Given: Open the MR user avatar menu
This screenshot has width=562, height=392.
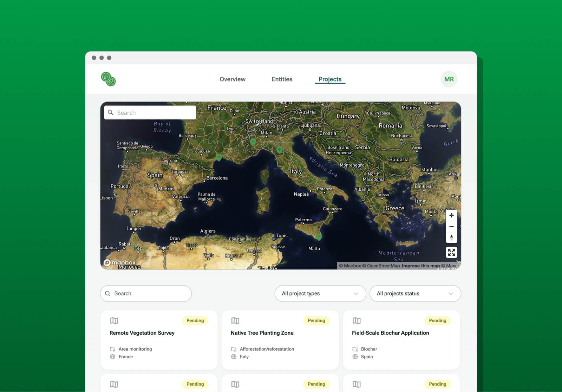Looking at the screenshot, I should click(449, 79).
